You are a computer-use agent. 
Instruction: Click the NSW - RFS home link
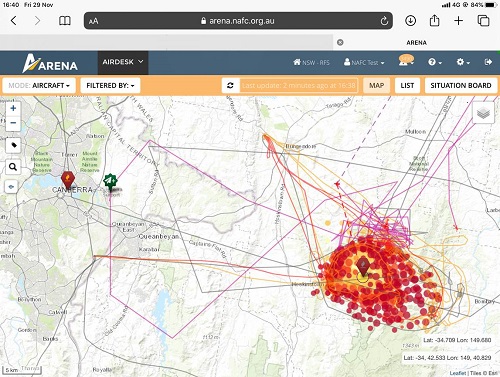click(311, 62)
